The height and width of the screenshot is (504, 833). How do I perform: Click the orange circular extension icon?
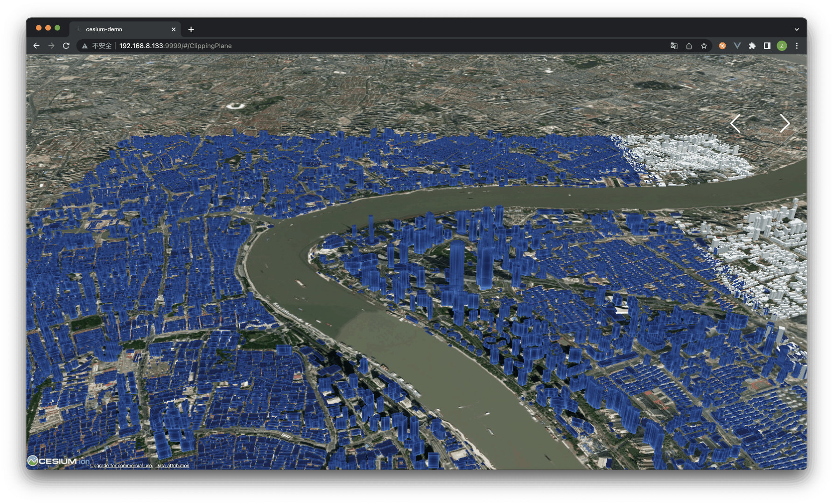pyautogui.click(x=722, y=46)
